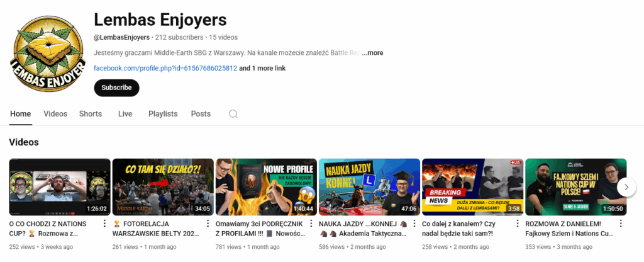The height and width of the screenshot is (262, 644).
Task: Play the 1:26:02 Nations Cup conversation thumbnail
Action: coord(60,187)
